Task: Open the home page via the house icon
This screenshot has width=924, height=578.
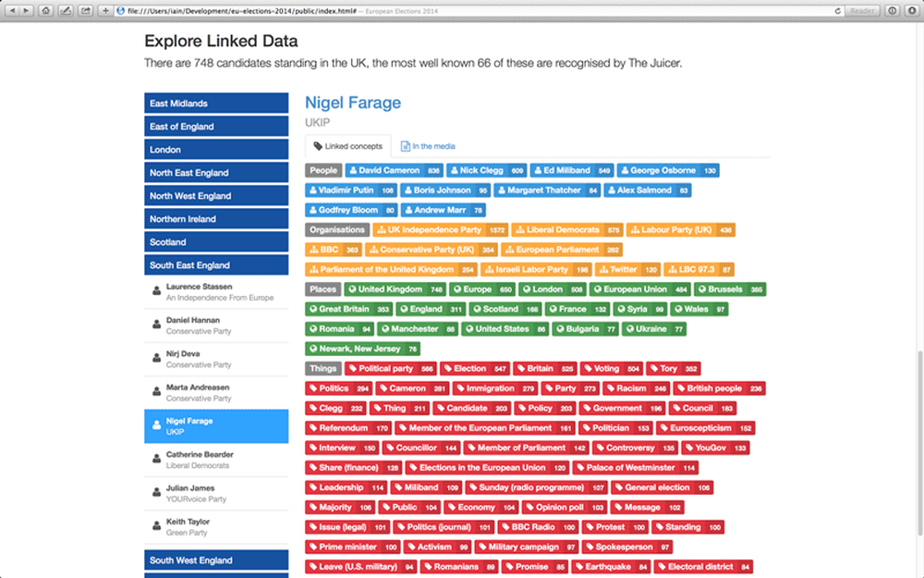Action: [x=45, y=10]
